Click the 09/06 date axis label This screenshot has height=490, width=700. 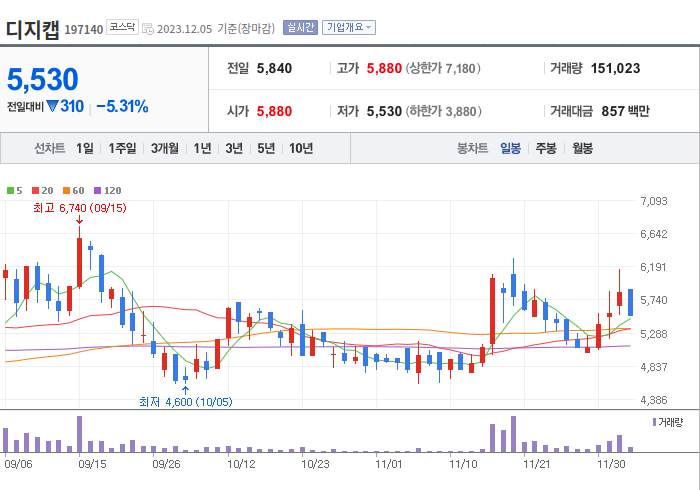[18, 464]
